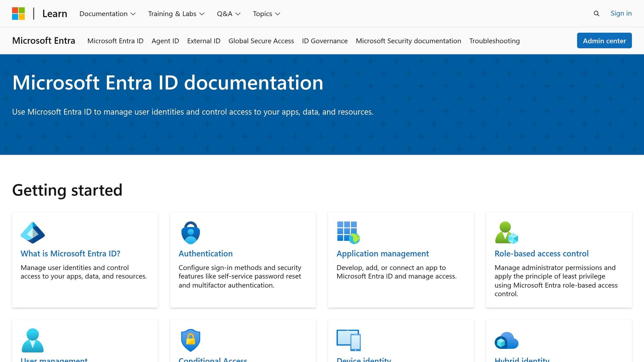Open the Troubleshooting nav item
This screenshot has height=362, width=644.
click(x=494, y=41)
